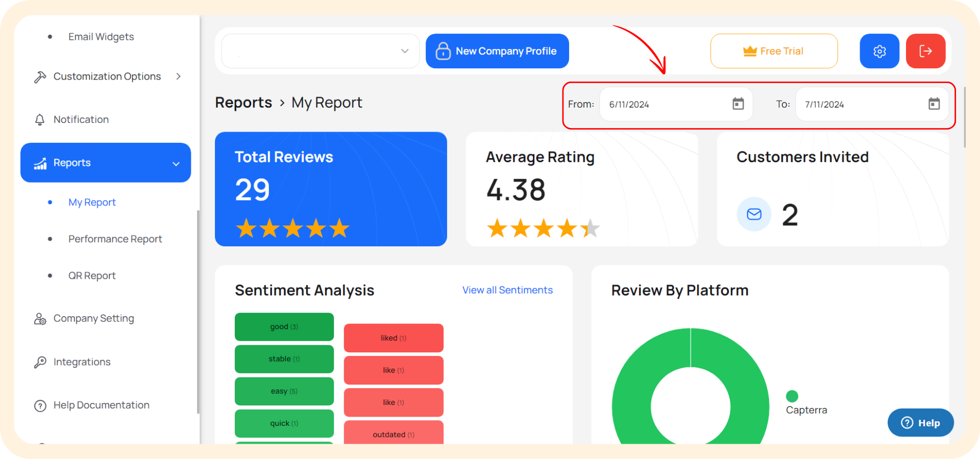Click the Sentiment Analysis heading

coord(305,290)
